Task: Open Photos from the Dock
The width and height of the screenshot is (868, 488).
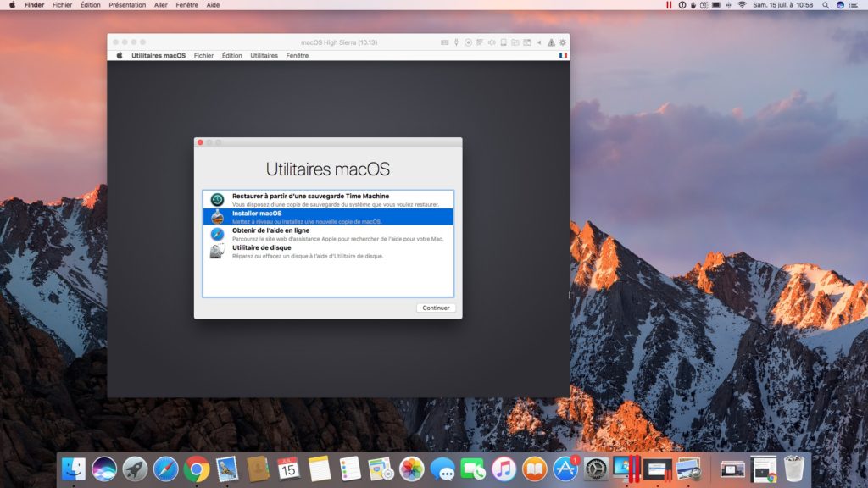Action: [x=411, y=469]
